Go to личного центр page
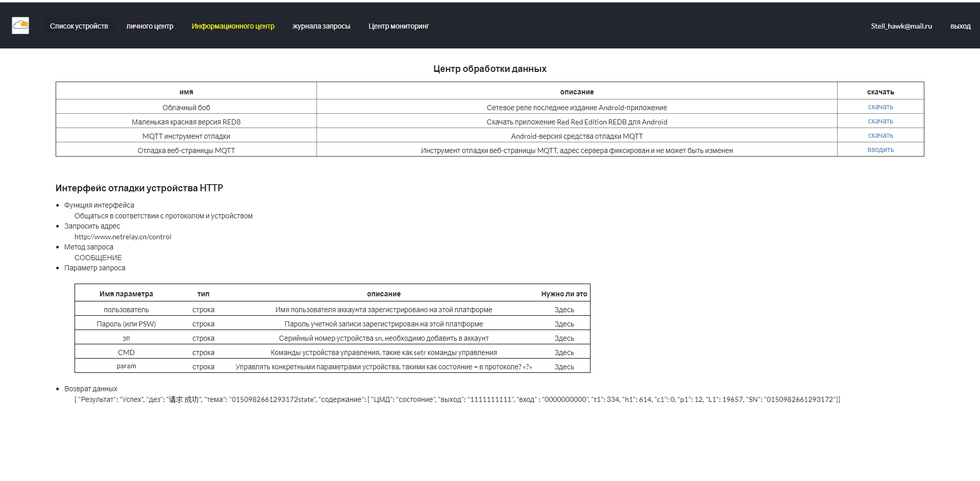The image size is (980, 481). tap(150, 26)
